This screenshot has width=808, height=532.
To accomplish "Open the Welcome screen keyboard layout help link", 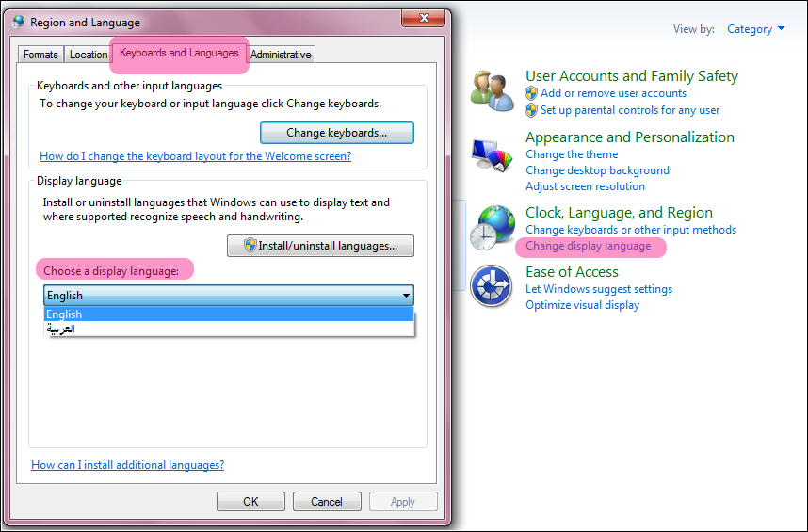I will click(x=195, y=156).
